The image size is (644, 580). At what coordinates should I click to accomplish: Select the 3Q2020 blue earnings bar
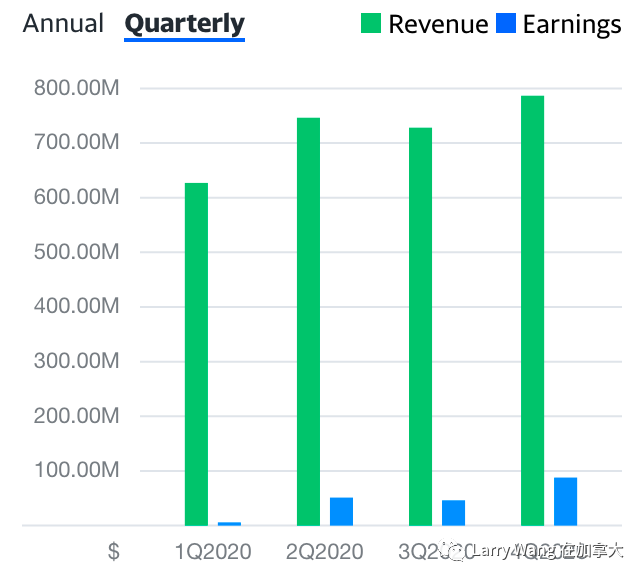453,513
